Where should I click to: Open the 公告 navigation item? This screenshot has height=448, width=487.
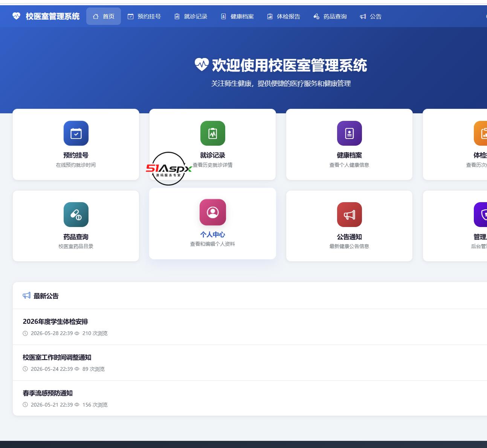click(371, 16)
